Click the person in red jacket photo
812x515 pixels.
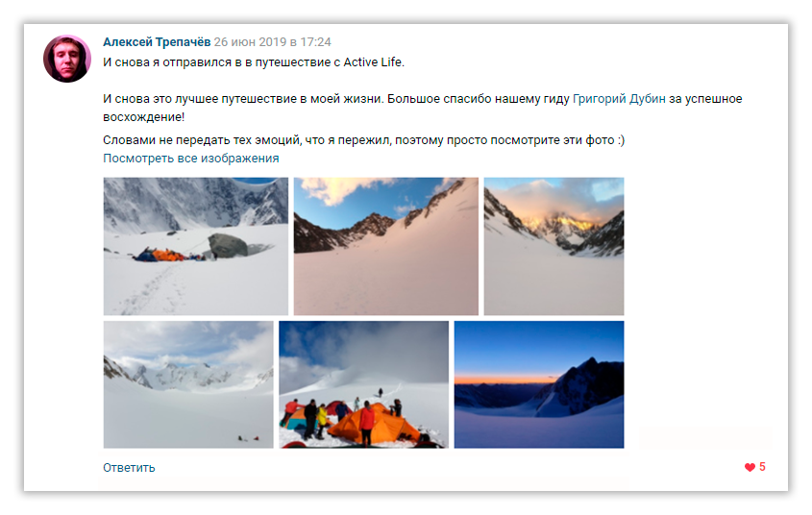(367, 423)
